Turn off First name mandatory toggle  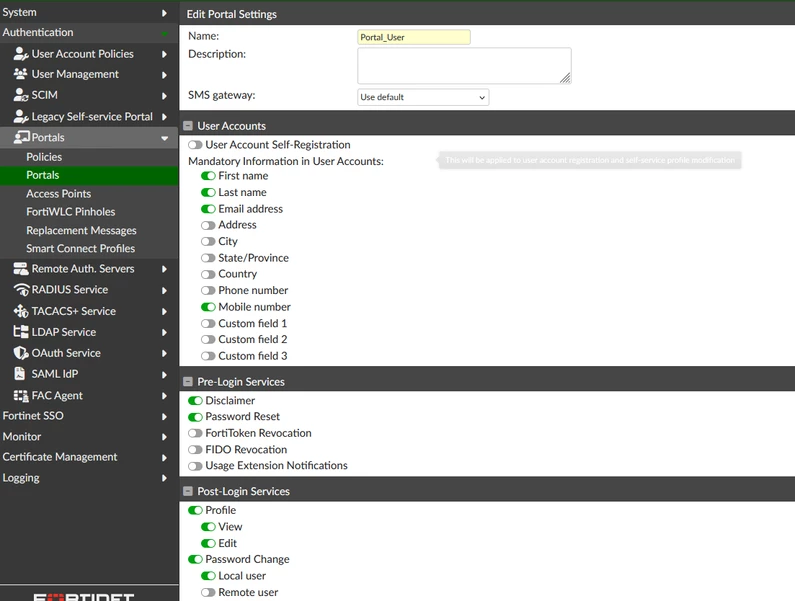[x=208, y=176]
